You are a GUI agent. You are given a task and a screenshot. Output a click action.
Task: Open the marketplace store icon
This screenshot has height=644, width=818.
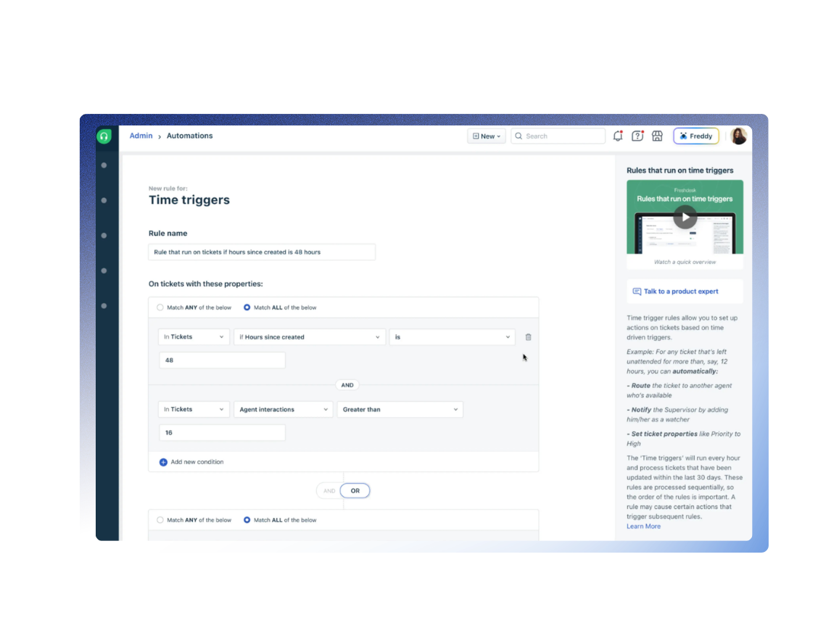[657, 136]
